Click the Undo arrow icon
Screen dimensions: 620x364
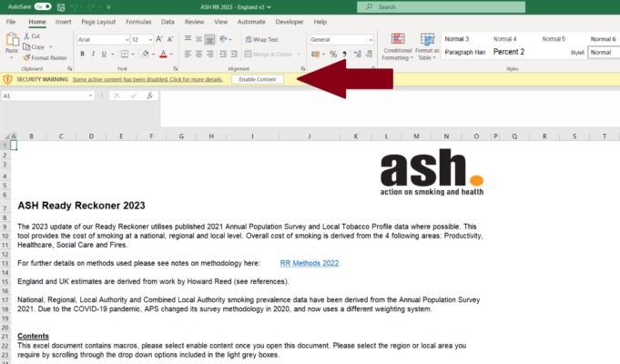[x=75, y=7]
